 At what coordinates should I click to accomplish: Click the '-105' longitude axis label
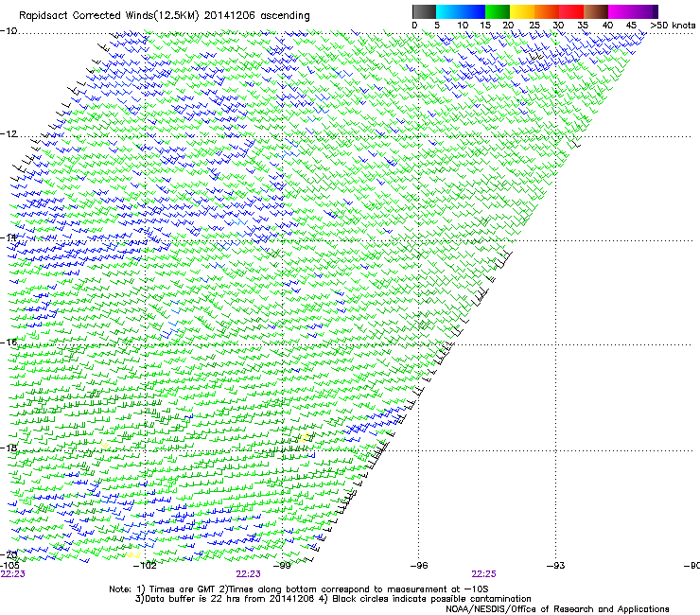point(9,566)
